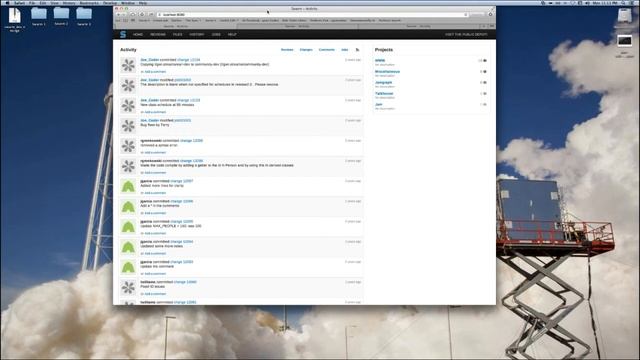Click avatar beside 'New class schedule' entry
The width and height of the screenshot is (640, 360).
point(128,106)
